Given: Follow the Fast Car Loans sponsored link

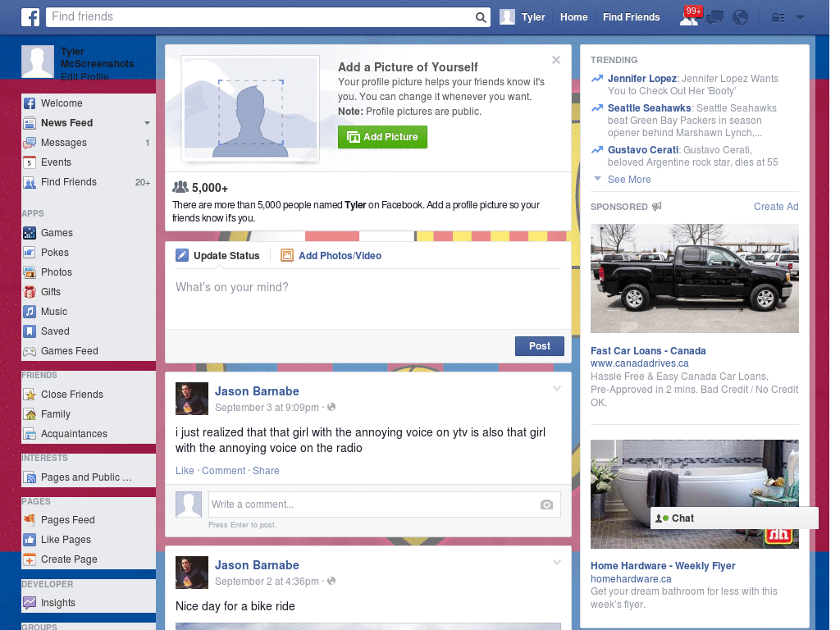Looking at the screenshot, I should point(648,350).
